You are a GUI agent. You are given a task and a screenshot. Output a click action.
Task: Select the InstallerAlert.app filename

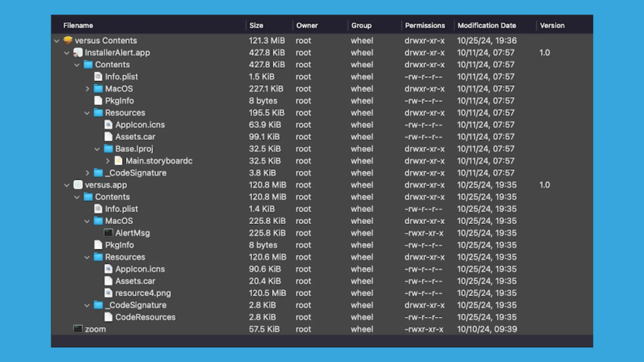(117, 53)
